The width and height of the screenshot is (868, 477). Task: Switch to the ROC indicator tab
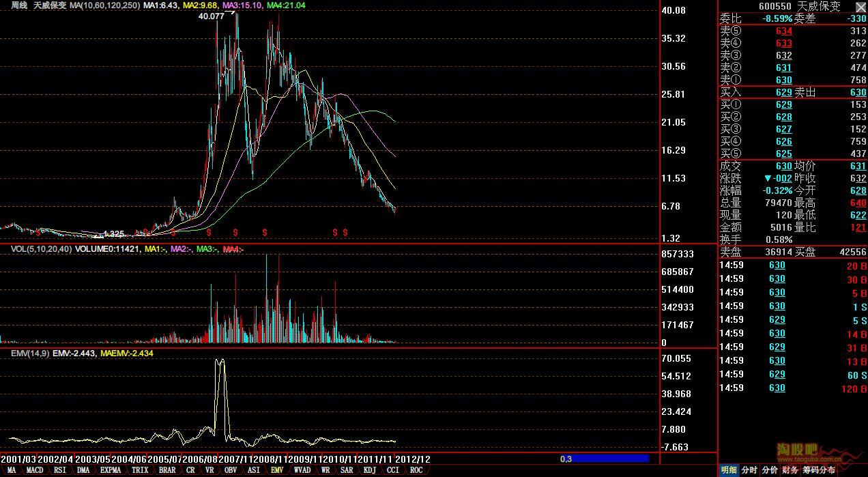pyautogui.click(x=416, y=470)
